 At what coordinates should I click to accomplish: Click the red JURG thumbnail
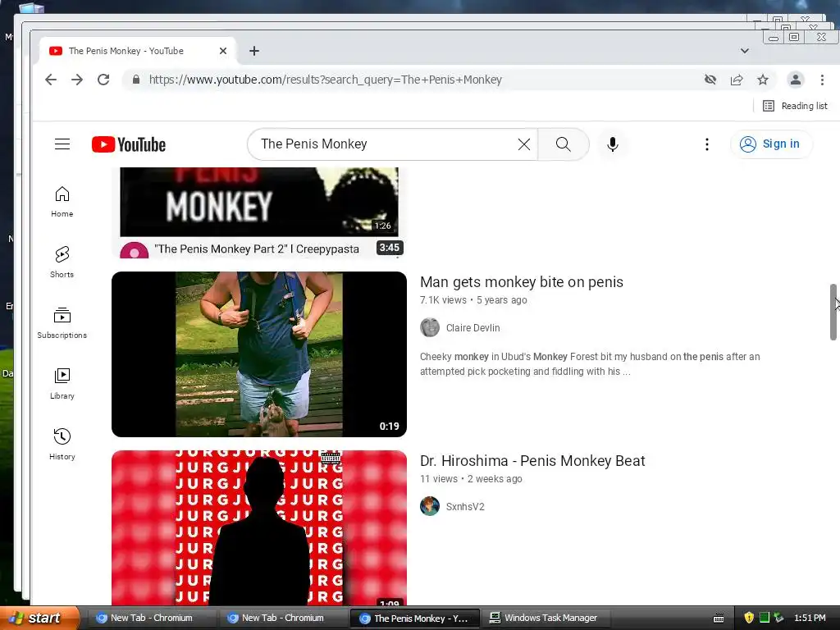click(259, 527)
